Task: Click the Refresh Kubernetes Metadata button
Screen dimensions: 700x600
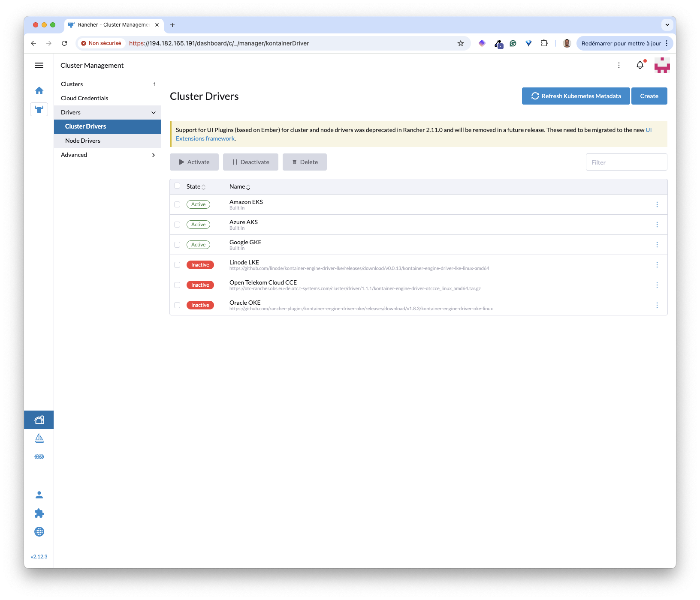Action: tap(576, 96)
